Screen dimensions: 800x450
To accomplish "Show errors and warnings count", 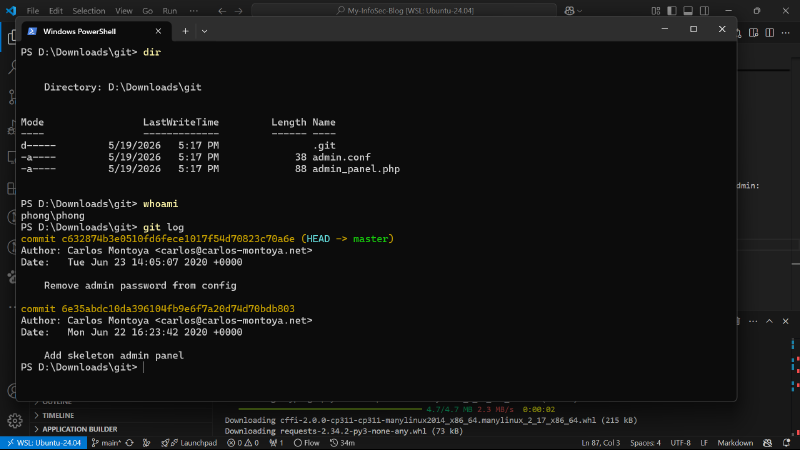I will click(243, 443).
